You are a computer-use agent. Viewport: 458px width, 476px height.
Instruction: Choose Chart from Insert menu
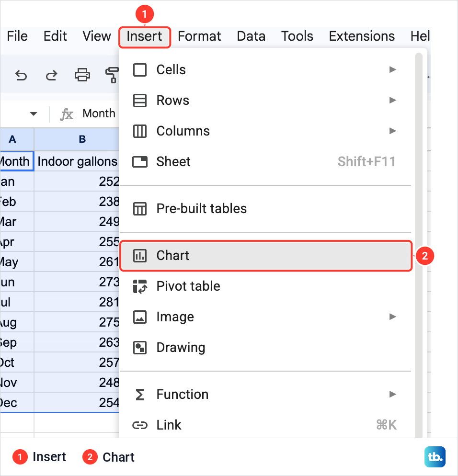[266, 256]
